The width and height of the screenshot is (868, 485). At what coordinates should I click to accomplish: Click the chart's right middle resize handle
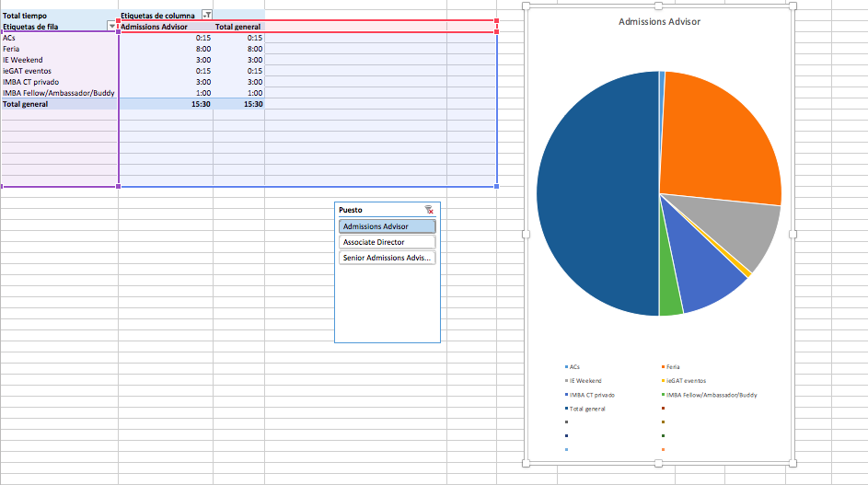click(x=793, y=234)
